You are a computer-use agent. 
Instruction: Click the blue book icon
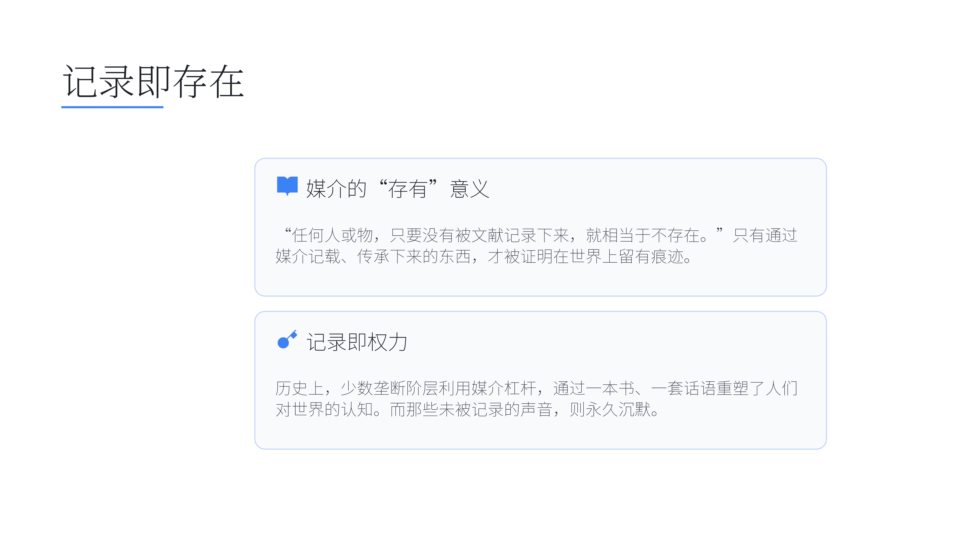click(287, 186)
